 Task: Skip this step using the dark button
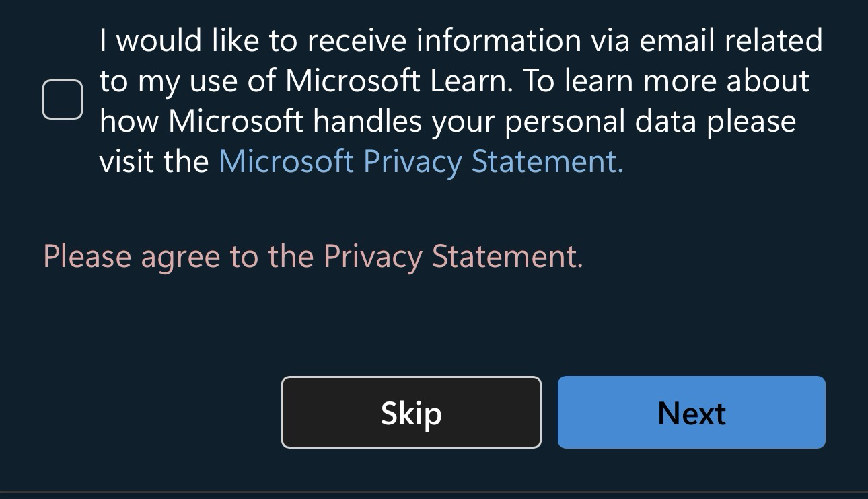[411, 412]
